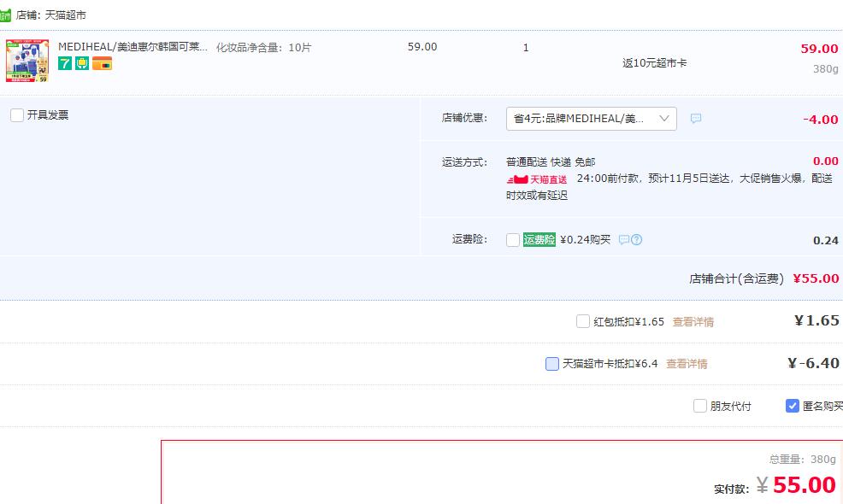This screenshot has height=504, width=843.
Task: Click the 化妆品净含量: 10片 specification text
Action: tap(263, 47)
